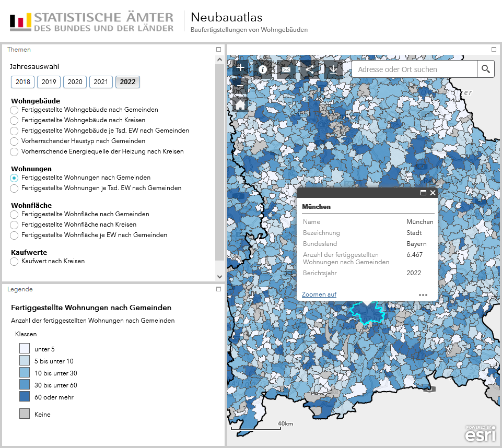
Task: Zoom in on the map
Action: pos(240,68)
